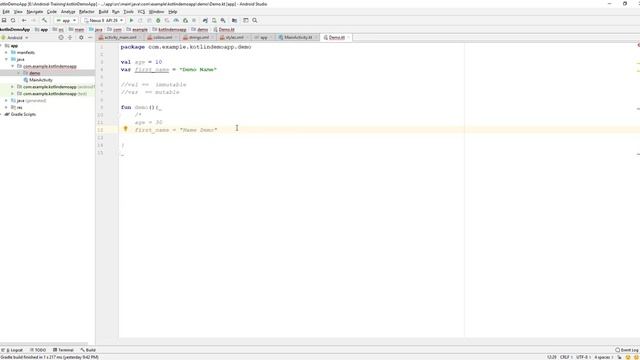
Task: Select the demo package in project tree
Action: pos(34,73)
